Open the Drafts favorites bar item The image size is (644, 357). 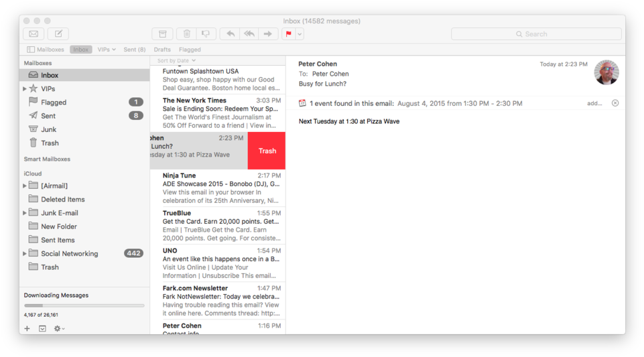(162, 50)
